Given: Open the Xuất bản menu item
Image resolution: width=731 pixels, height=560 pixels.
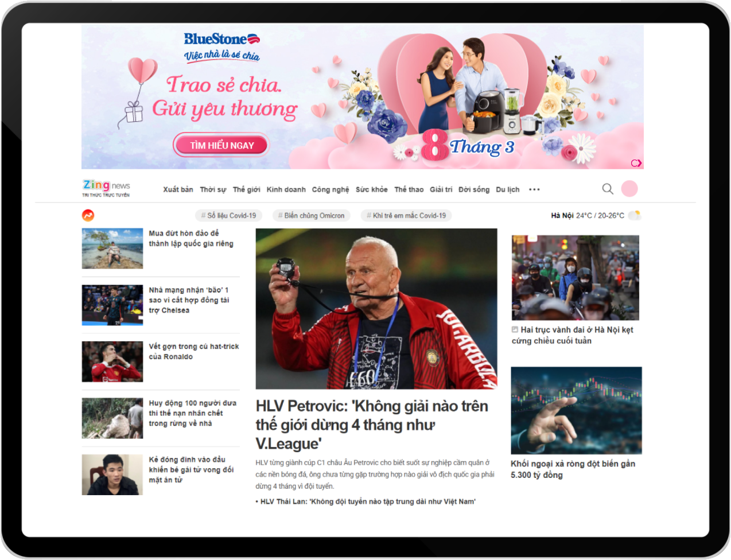Looking at the screenshot, I should point(178,189).
